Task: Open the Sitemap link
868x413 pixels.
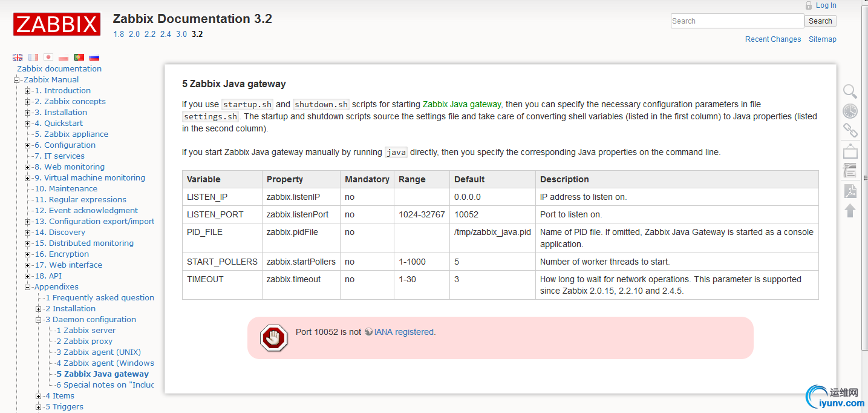Action: pos(823,39)
